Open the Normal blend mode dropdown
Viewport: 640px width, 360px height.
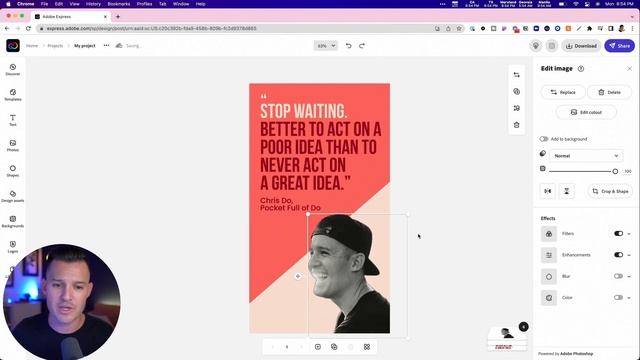click(586, 156)
